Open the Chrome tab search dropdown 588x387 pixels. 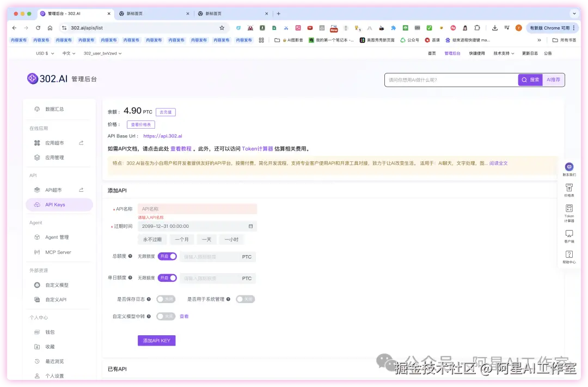tap(574, 14)
